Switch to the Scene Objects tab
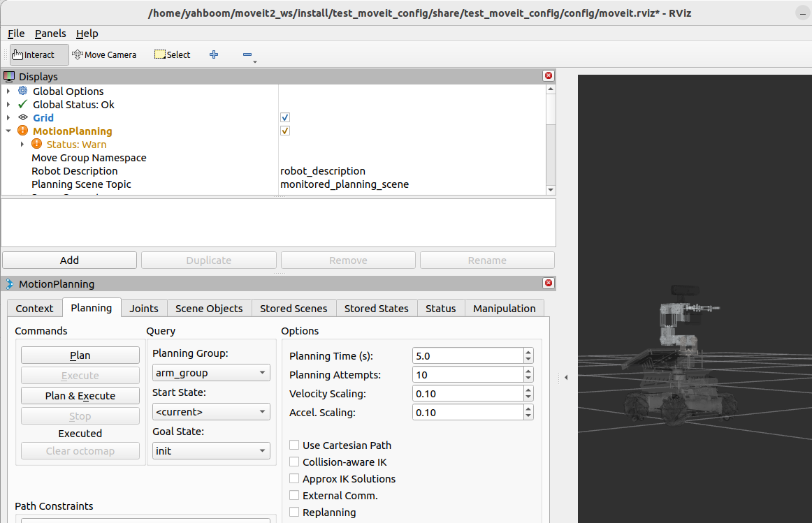Viewport: 812px width, 523px height. click(209, 309)
